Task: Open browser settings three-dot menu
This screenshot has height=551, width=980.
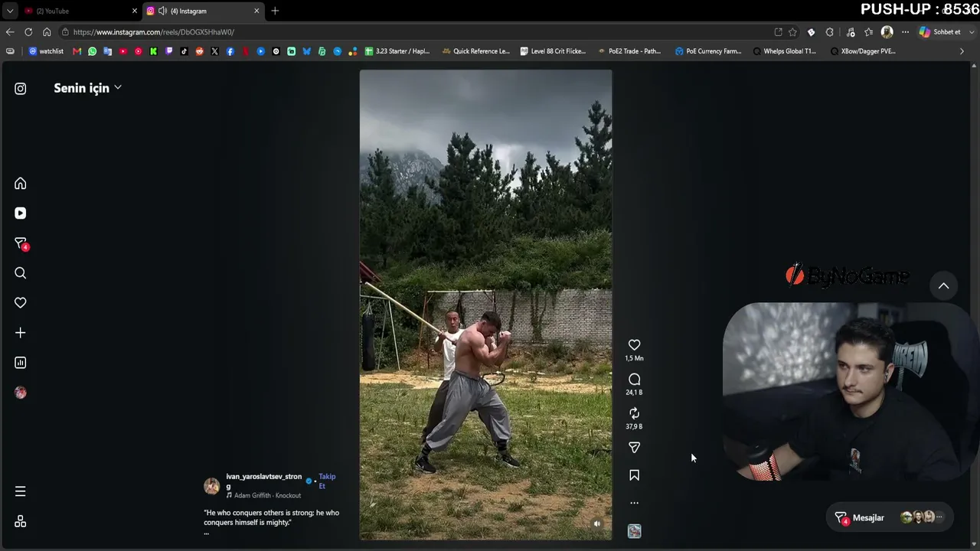Action: (x=905, y=32)
